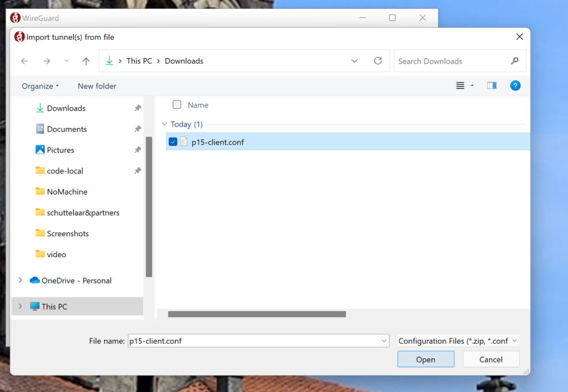Open the Configuration Files type dropdown
The width and height of the screenshot is (568, 392).
pos(458,341)
